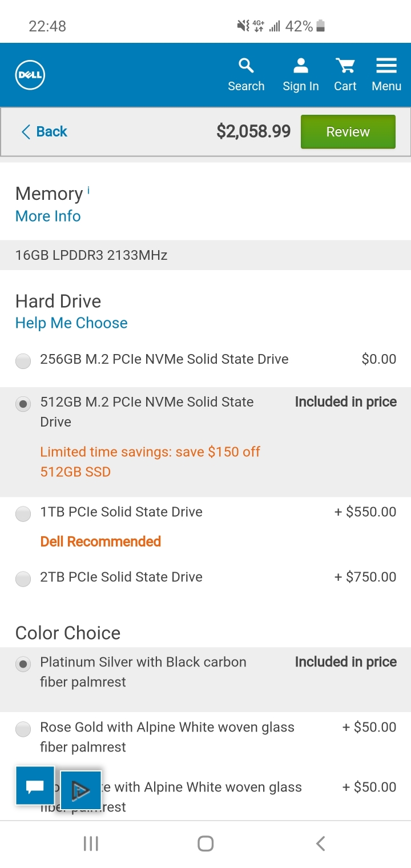Image resolution: width=411 pixels, height=868 pixels.
Task: Tap the Android home button
Action: 205,843
